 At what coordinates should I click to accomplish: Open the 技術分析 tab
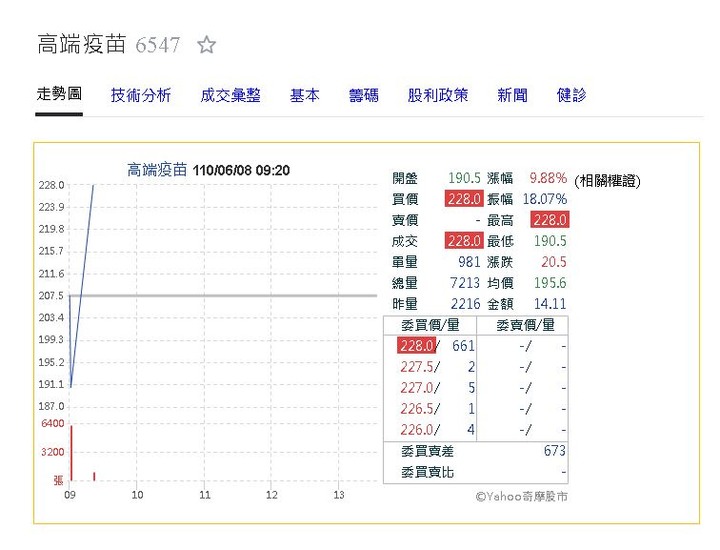(141, 95)
